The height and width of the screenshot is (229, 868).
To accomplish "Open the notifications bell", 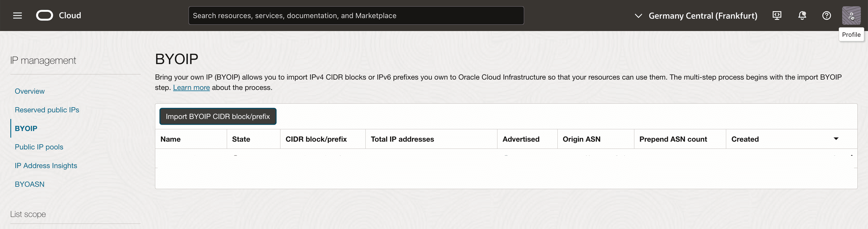I will tap(802, 16).
